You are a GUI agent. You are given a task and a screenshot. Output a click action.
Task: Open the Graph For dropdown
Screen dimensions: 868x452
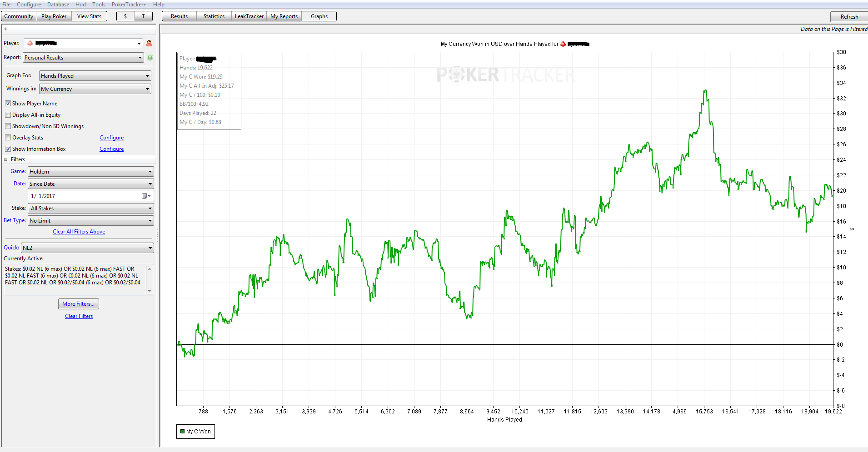click(95, 76)
